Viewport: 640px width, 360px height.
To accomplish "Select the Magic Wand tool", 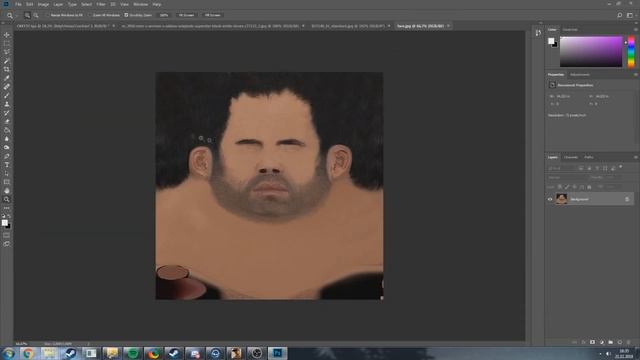I will (7, 61).
